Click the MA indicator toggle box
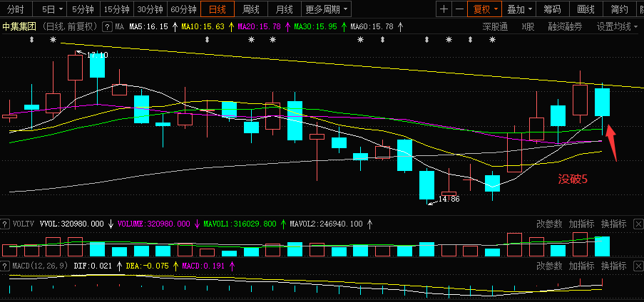The width and height of the screenshot is (644, 302). 107,26
